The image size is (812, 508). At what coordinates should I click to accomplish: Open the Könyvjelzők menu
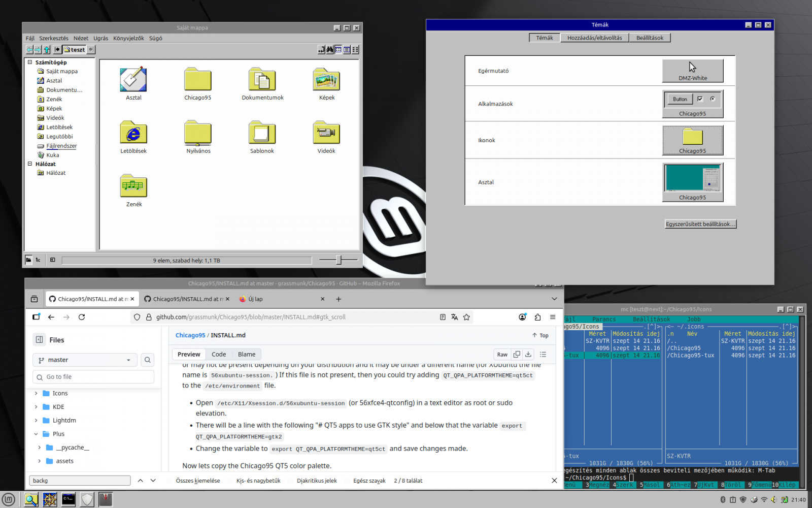click(128, 38)
